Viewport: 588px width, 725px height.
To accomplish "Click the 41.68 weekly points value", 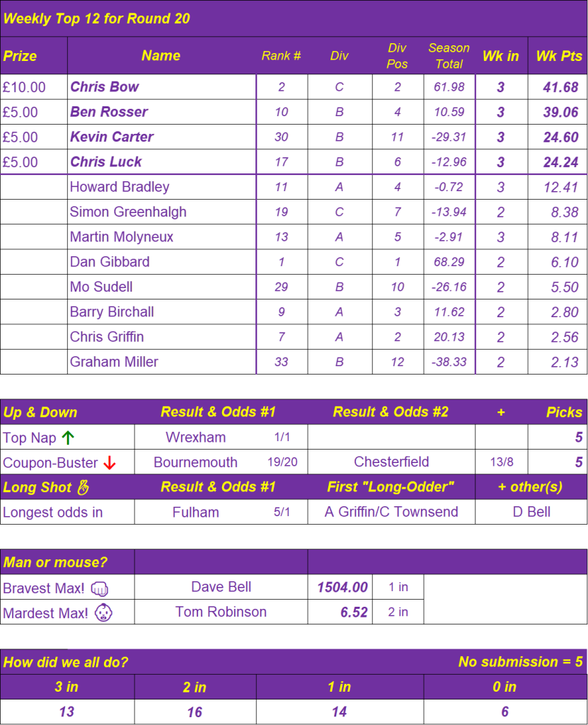I will (x=560, y=87).
